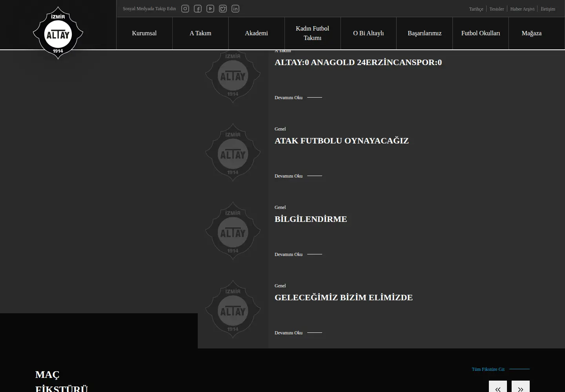Viewport: 565px width, 392px height.
Task: Open the Kurumsal menu
Action: point(144,33)
